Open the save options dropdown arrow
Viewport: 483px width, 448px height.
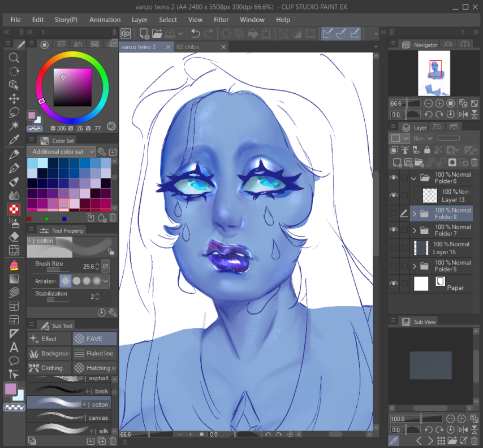(x=180, y=33)
